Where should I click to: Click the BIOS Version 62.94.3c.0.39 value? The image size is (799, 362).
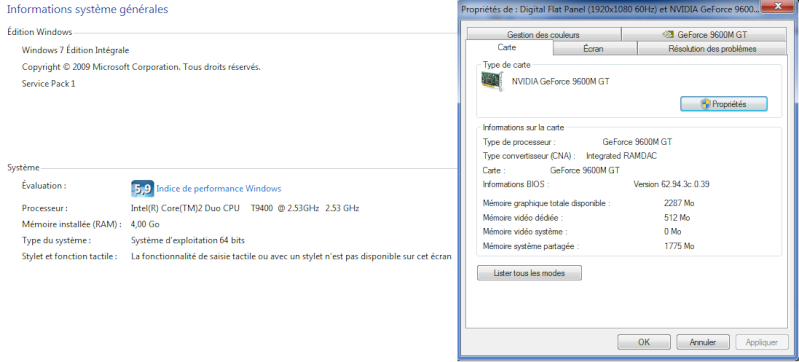click(x=671, y=184)
